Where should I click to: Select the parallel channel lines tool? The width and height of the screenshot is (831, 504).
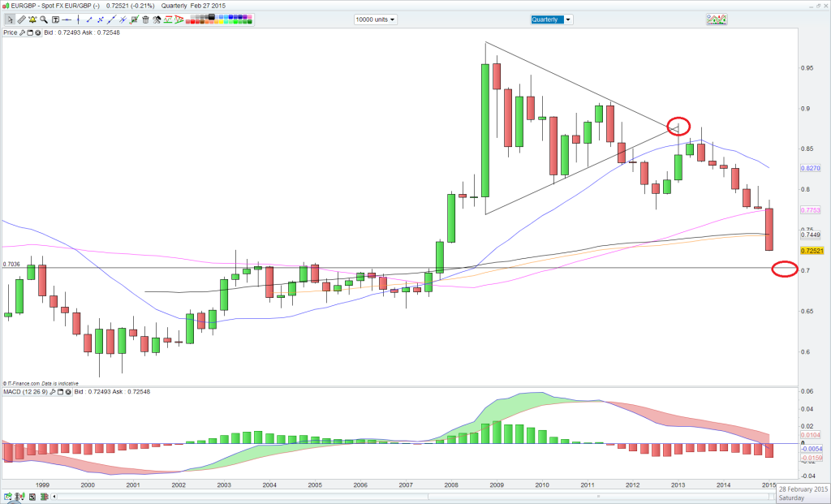pyautogui.click(x=123, y=19)
